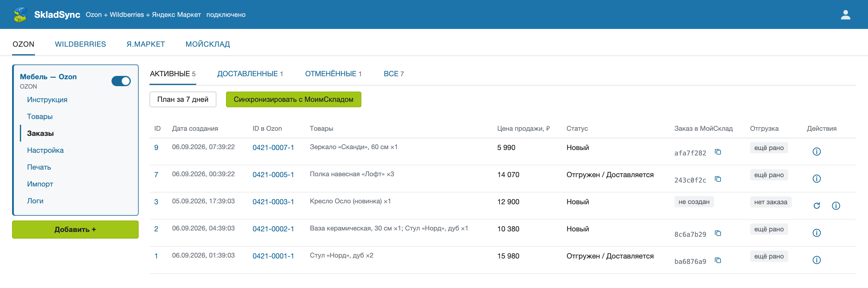Viewport: 868px width, 288px height.
Task: Open Настройка in the sidebar
Action: click(45, 150)
